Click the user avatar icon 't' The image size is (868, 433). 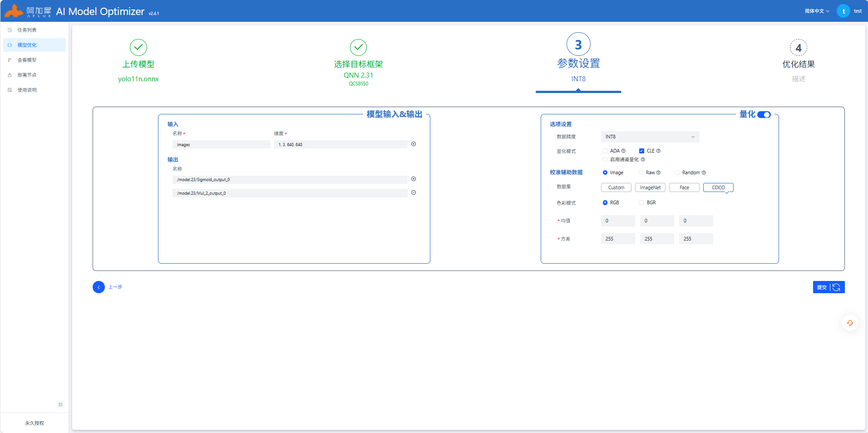point(843,11)
